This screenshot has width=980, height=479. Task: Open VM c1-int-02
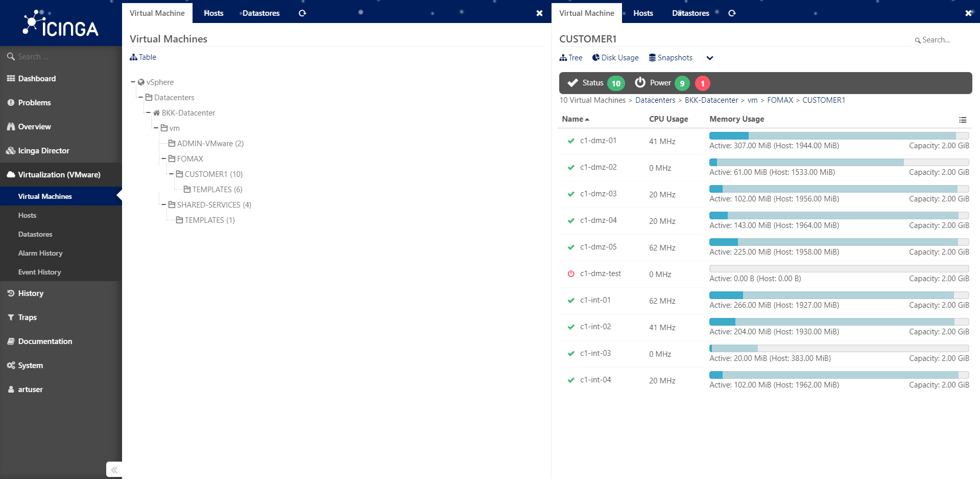[x=595, y=327]
